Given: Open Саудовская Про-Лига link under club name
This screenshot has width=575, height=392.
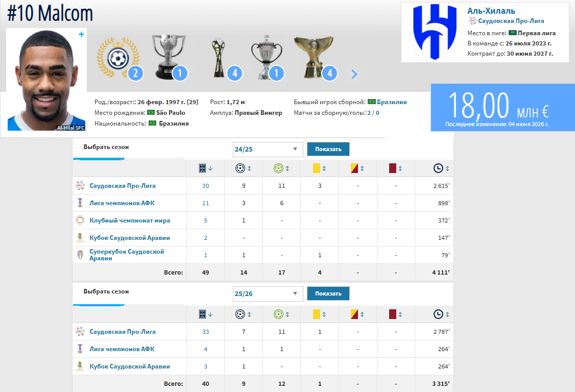Looking at the screenshot, I should [511, 21].
